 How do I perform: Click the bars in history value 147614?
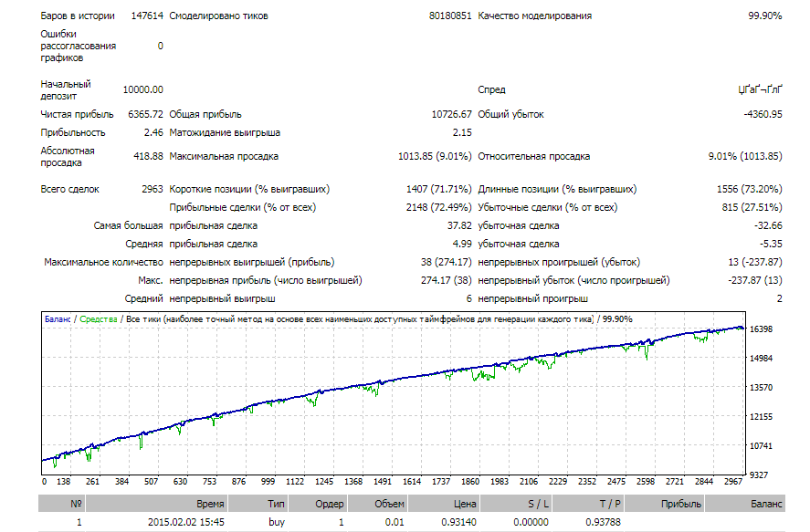point(147,16)
